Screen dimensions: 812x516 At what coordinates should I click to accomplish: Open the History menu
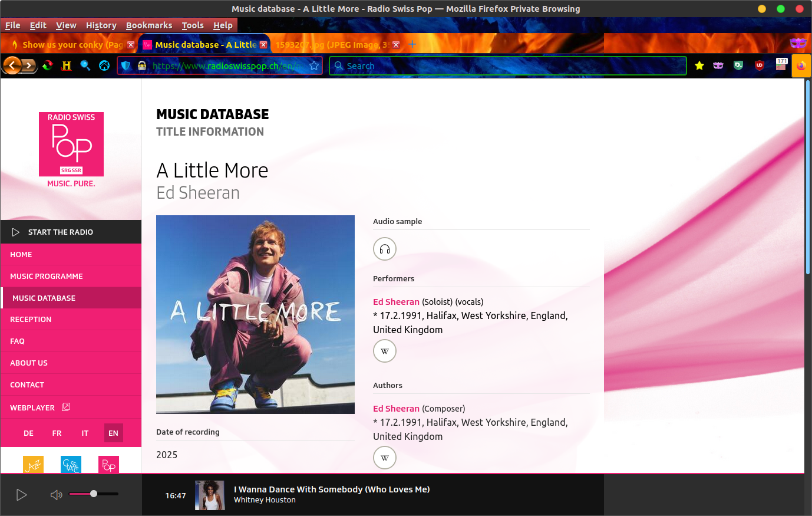coord(101,25)
